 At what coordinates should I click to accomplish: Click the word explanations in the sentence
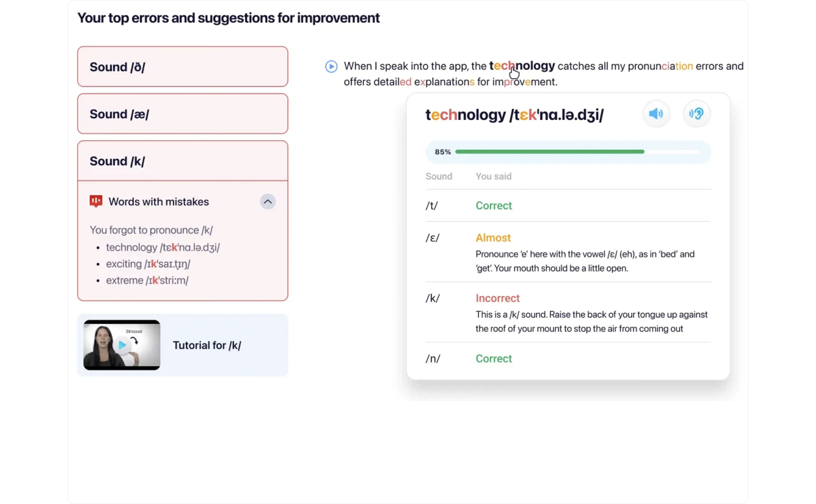pyautogui.click(x=444, y=82)
